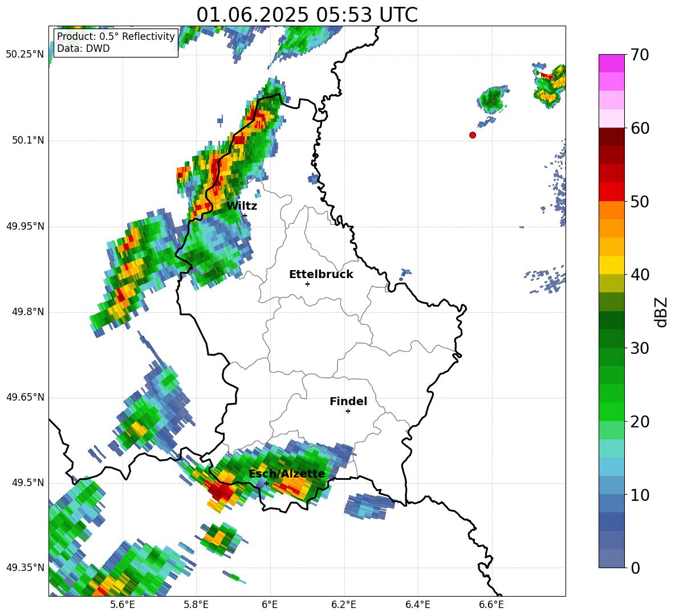Click the Wiltz city label
The image size is (675, 616).
pos(242,206)
